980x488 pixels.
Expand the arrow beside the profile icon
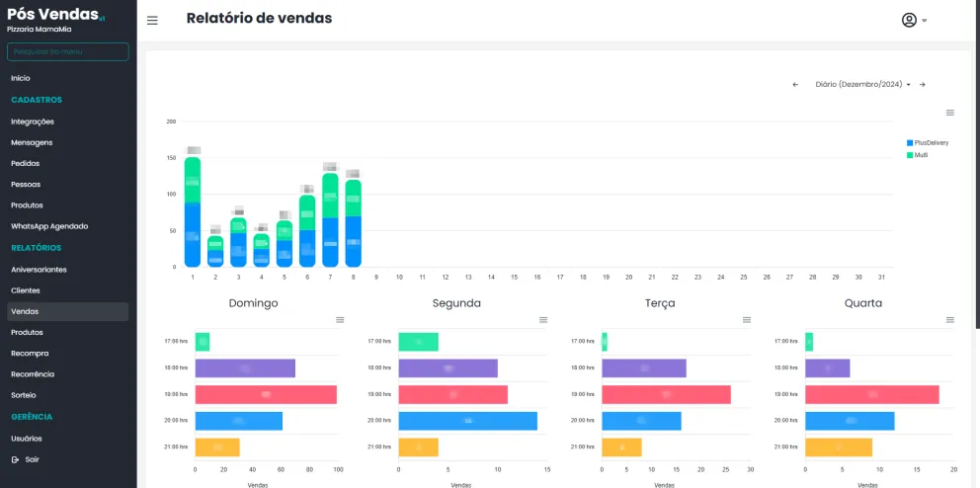[925, 21]
